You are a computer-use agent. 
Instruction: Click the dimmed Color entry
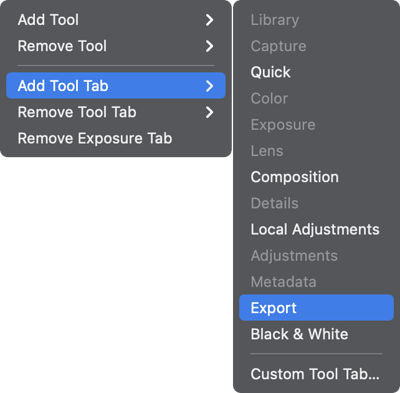(269, 99)
